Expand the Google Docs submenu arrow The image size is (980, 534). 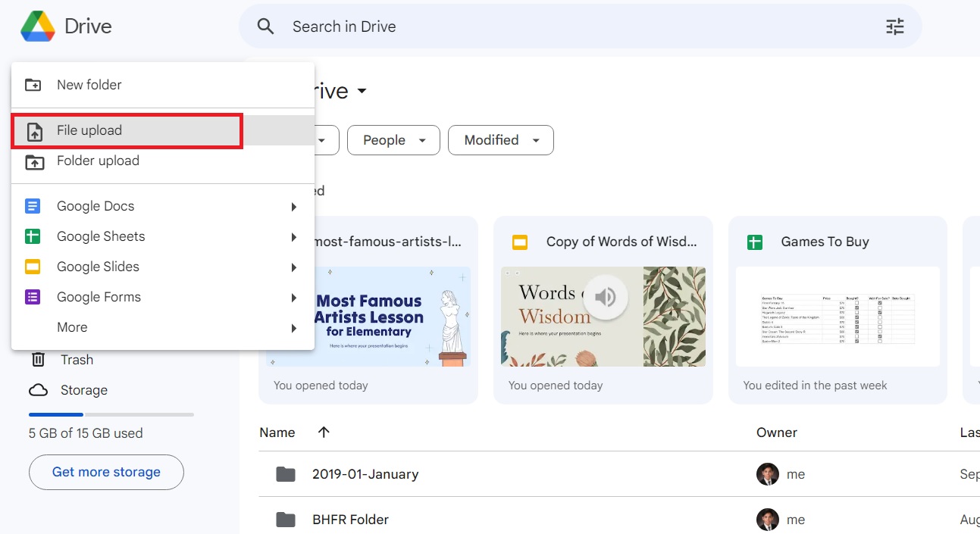point(293,207)
